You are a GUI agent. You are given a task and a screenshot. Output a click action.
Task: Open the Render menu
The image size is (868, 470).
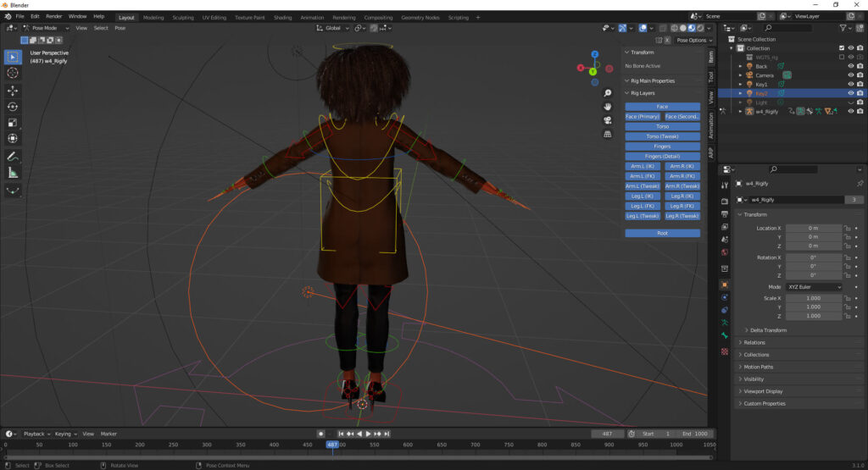(53, 16)
